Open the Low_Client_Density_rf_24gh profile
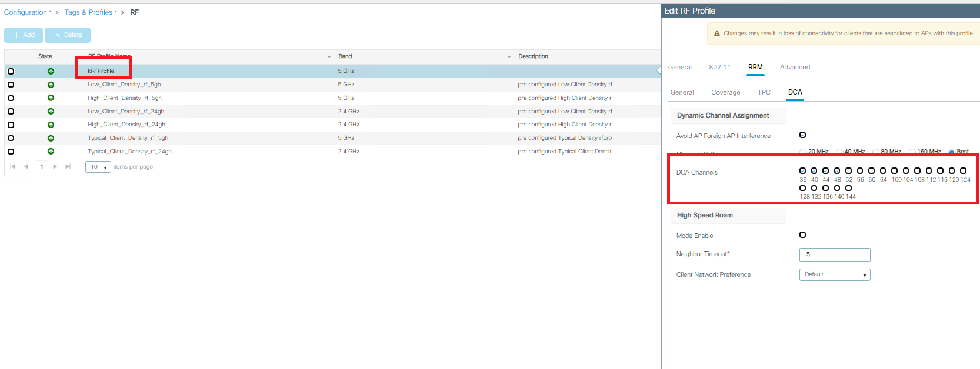 point(126,112)
